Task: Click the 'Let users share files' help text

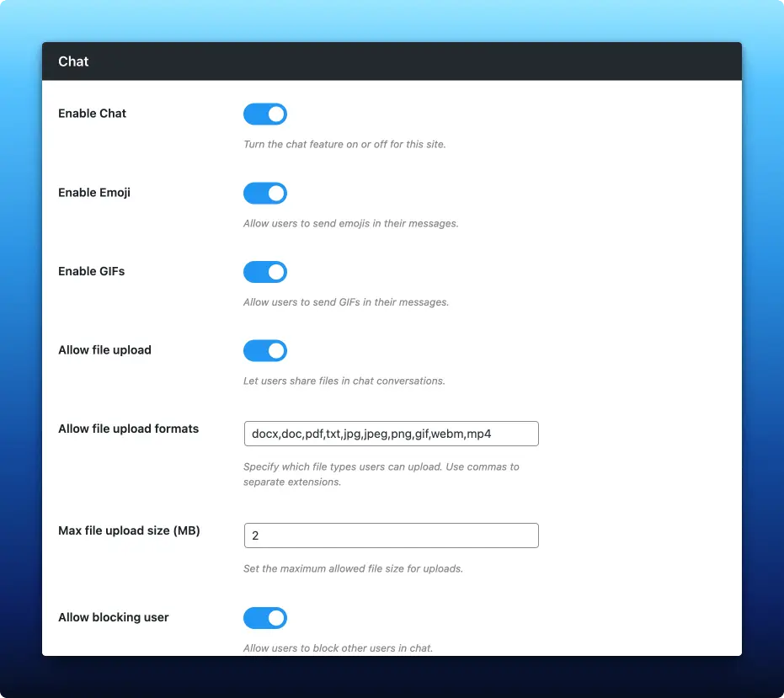Action: (344, 381)
